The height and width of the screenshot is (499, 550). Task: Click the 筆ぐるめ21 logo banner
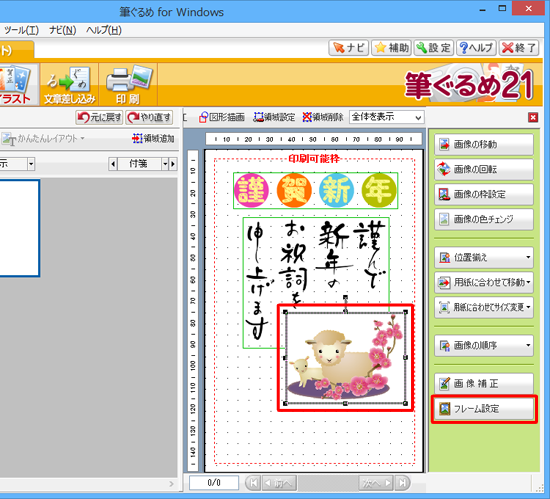click(x=469, y=85)
